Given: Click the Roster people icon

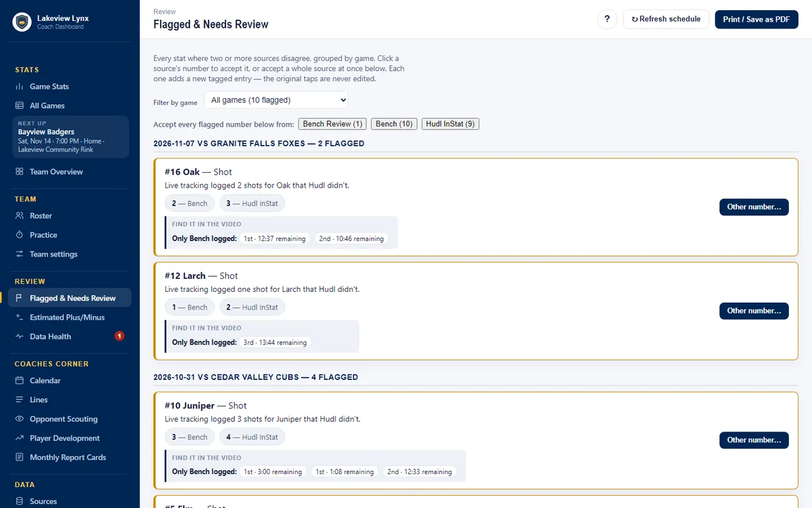Looking at the screenshot, I should (x=20, y=216).
